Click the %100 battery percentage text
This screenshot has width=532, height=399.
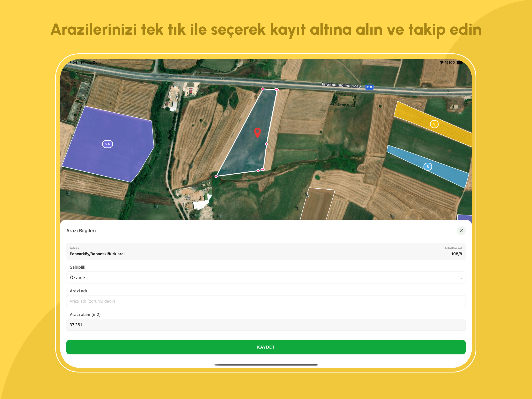(x=450, y=63)
